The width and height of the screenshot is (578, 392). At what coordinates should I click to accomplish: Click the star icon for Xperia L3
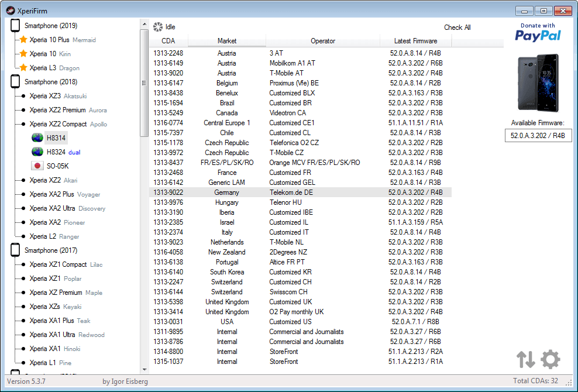pyautogui.click(x=23, y=67)
